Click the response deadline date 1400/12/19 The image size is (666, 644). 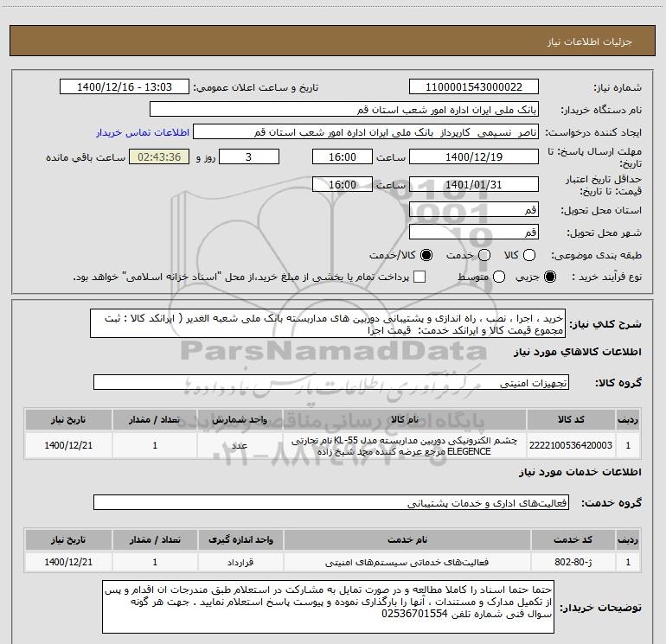click(474, 156)
